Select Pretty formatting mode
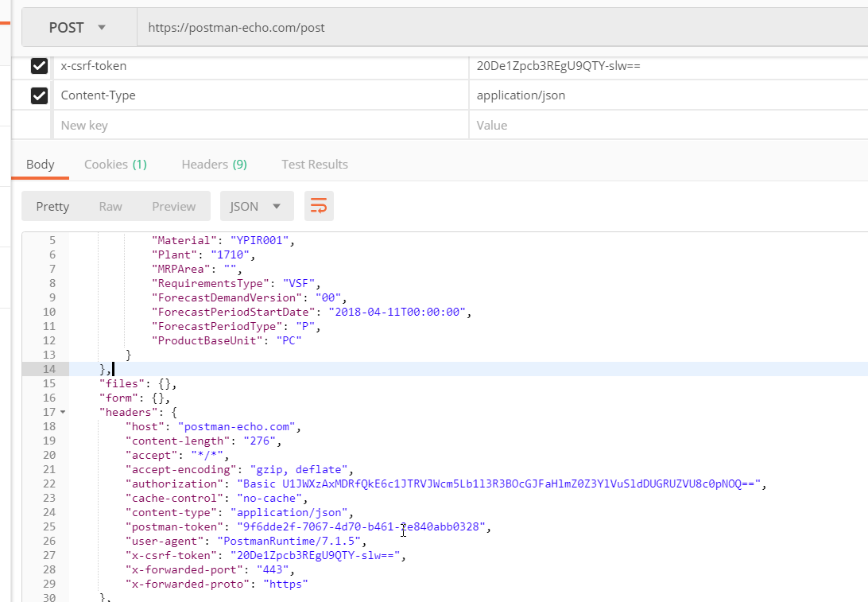The height and width of the screenshot is (602, 868). [52, 205]
